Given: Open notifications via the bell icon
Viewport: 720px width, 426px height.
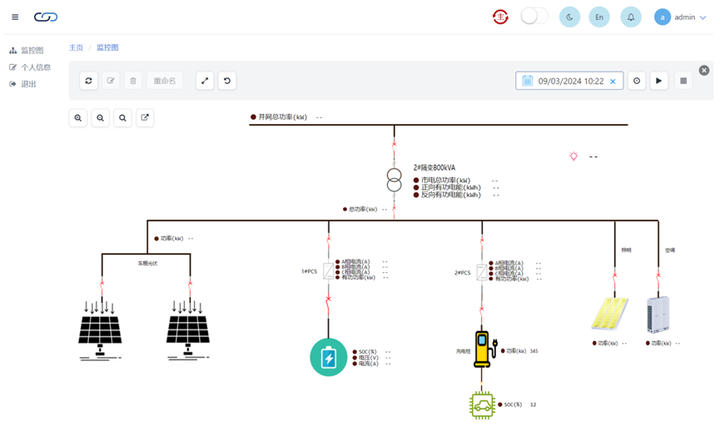Looking at the screenshot, I should click(631, 17).
